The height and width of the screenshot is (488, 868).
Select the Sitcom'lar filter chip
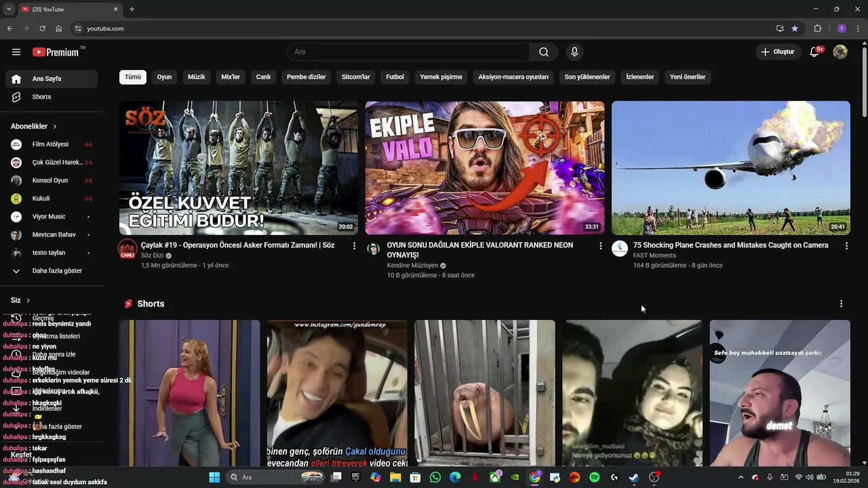click(x=355, y=77)
